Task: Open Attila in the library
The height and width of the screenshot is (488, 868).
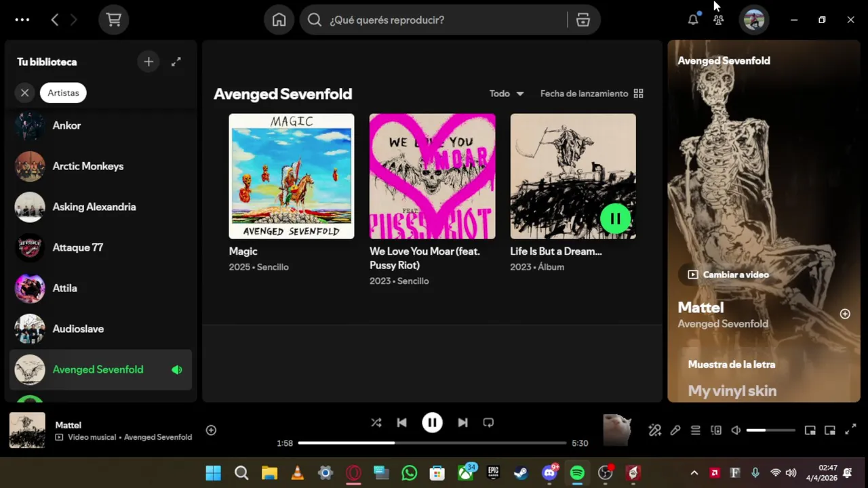Action: click(100, 288)
